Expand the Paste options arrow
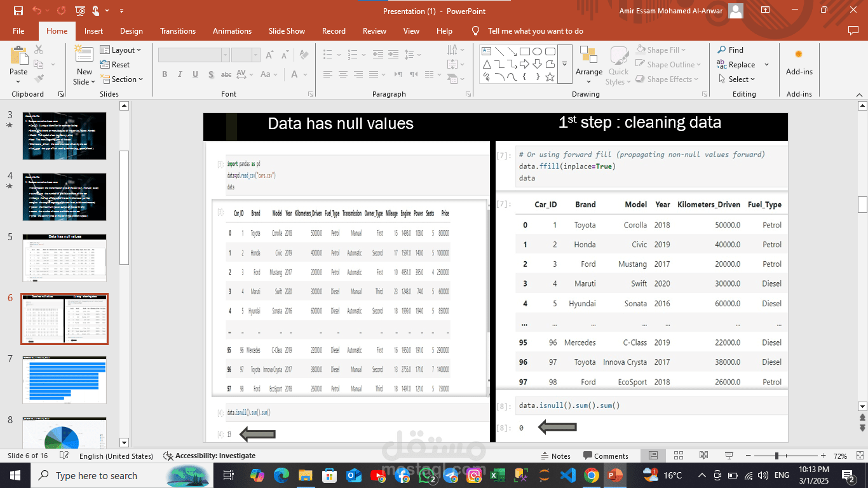Screen dimensions: 868x488 [x=18, y=82]
